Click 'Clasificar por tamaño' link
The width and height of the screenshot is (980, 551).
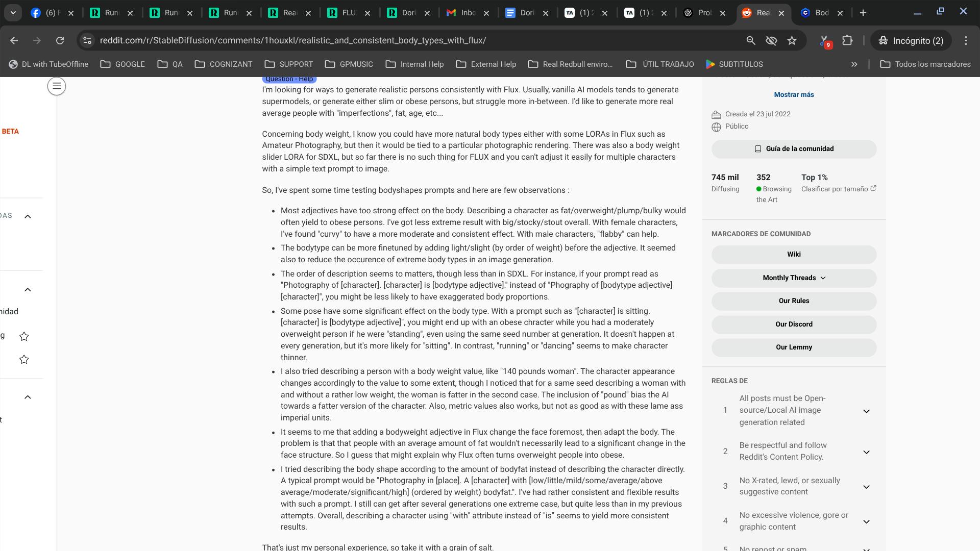(x=839, y=189)
